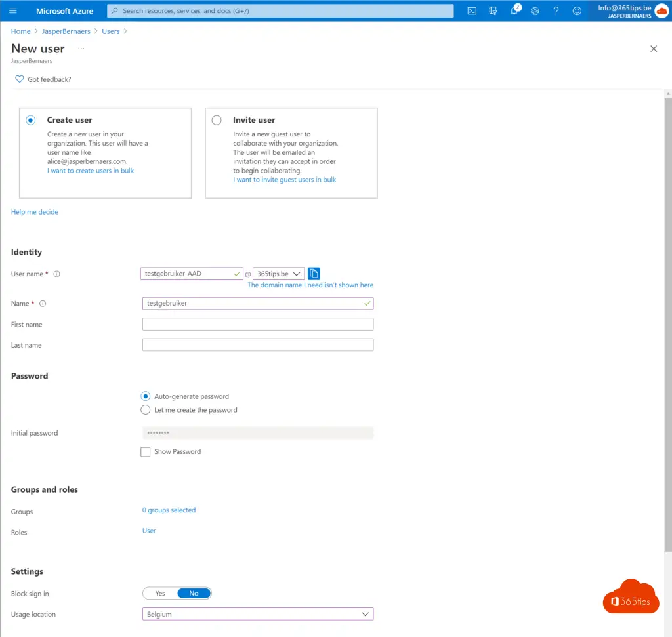
Task: Click I want to create users in bulk
Action: pos(91,171)
